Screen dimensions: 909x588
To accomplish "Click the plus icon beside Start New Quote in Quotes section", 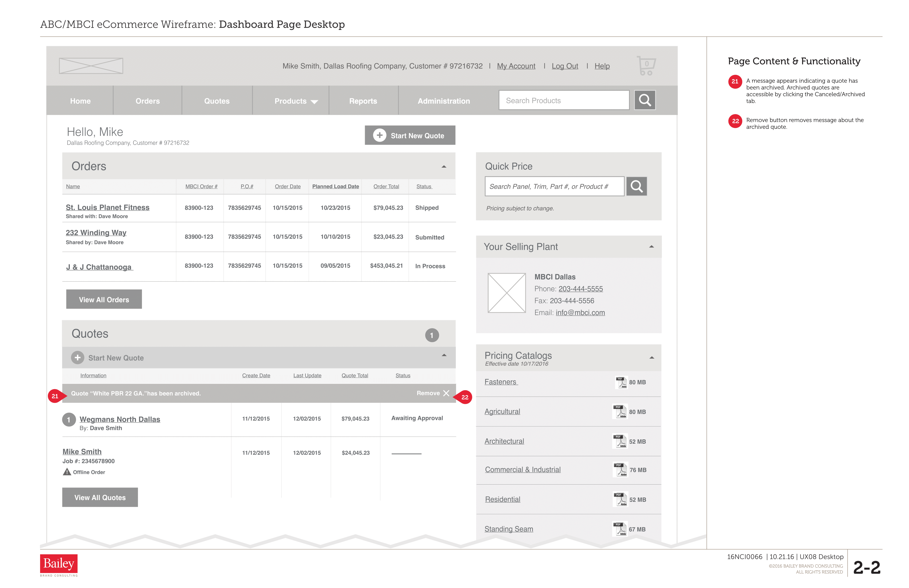I will point(78,358).
